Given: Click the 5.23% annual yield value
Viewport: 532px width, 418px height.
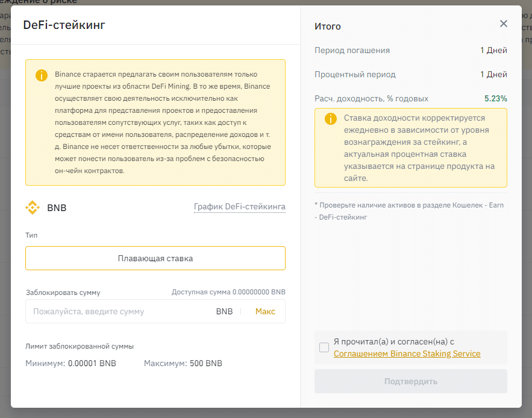Looking at the screenshot, I should tap(495, 98).
